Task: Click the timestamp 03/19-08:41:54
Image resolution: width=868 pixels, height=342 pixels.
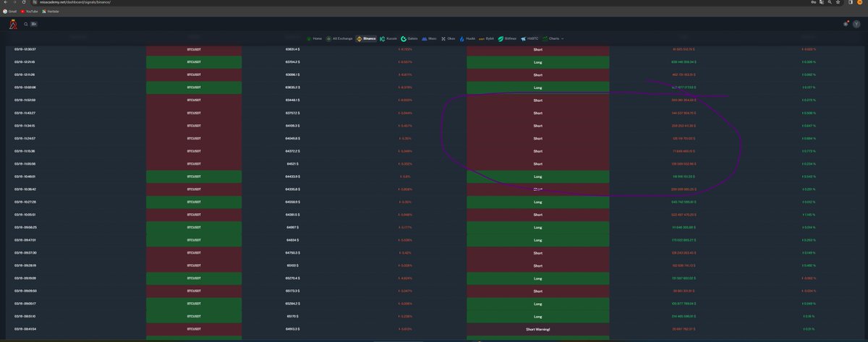Action: tap(25, 328)
